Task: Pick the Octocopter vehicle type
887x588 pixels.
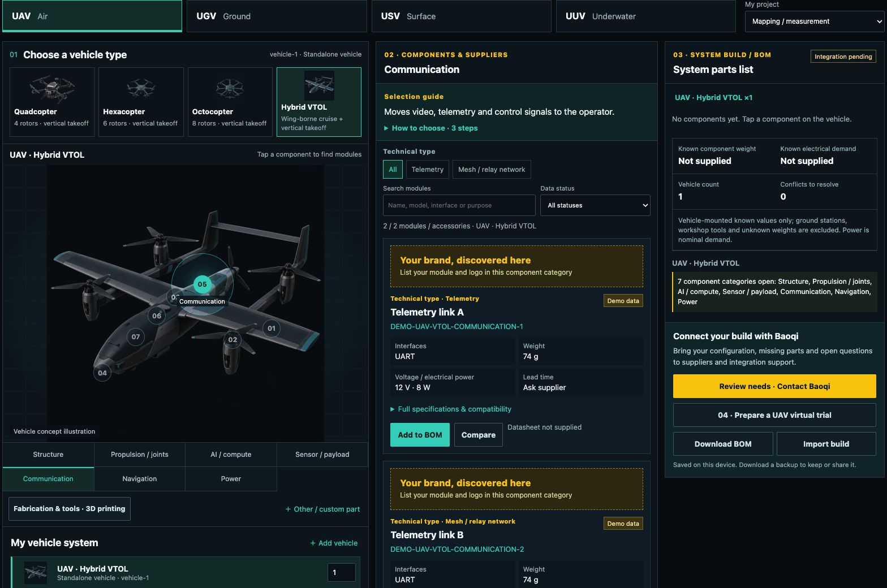Action: 230,102
